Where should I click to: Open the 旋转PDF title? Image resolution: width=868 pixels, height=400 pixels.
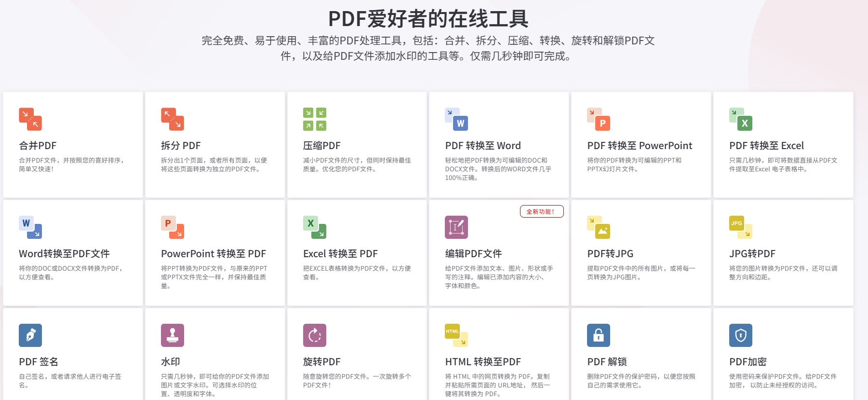click(x=322, y=362)
